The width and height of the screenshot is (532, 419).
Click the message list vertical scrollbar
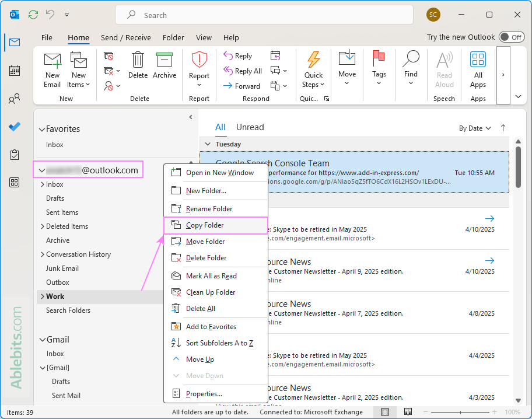[518, 166]
